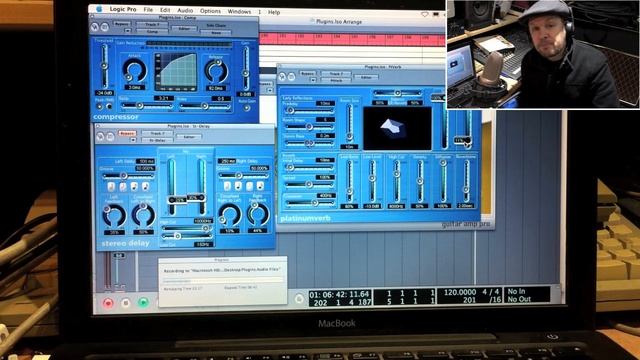Toggle the Auto Gain button in Compressor

246,108
